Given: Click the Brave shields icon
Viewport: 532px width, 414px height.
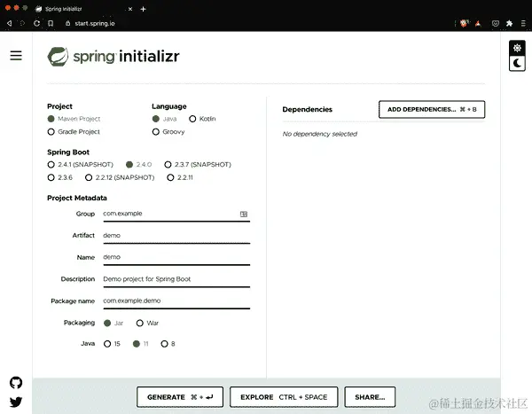Looking at the screenshot, I should click(464, 23).
